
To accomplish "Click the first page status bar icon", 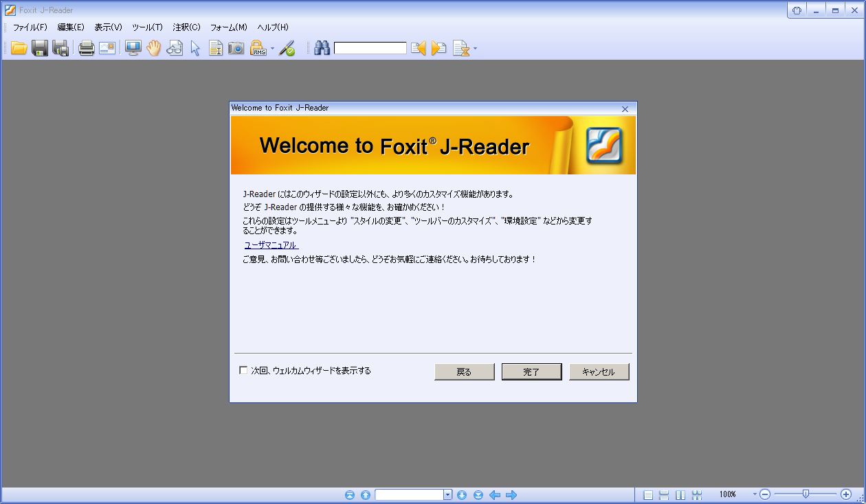I will click(x=350, y=494).
